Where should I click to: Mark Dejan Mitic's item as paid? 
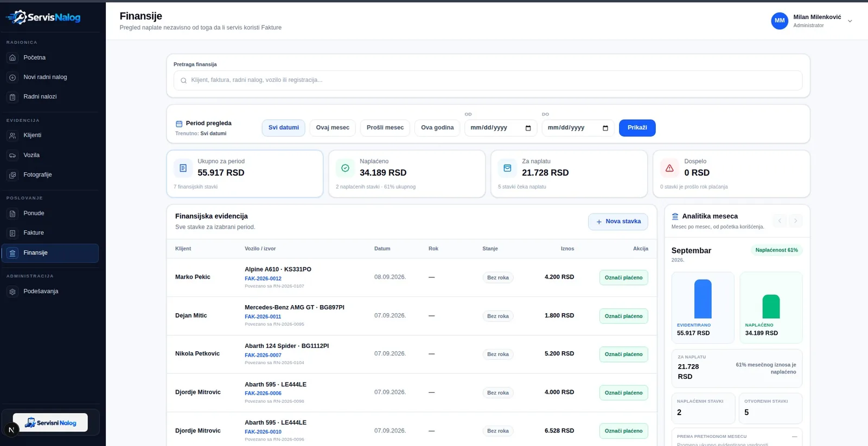(624, 316)
